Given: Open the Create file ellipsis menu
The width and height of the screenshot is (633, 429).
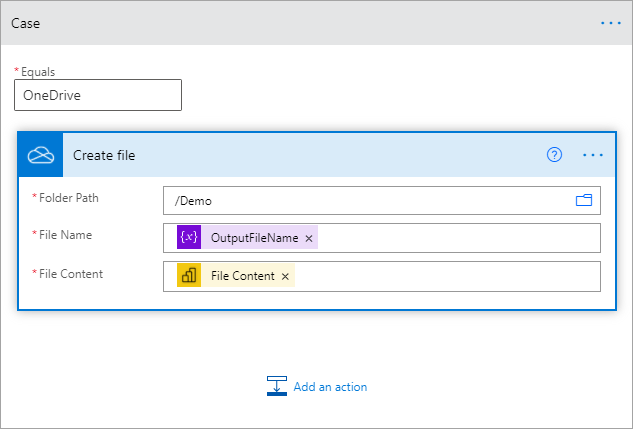Looking at the screenshot, I should coord(593,155).
